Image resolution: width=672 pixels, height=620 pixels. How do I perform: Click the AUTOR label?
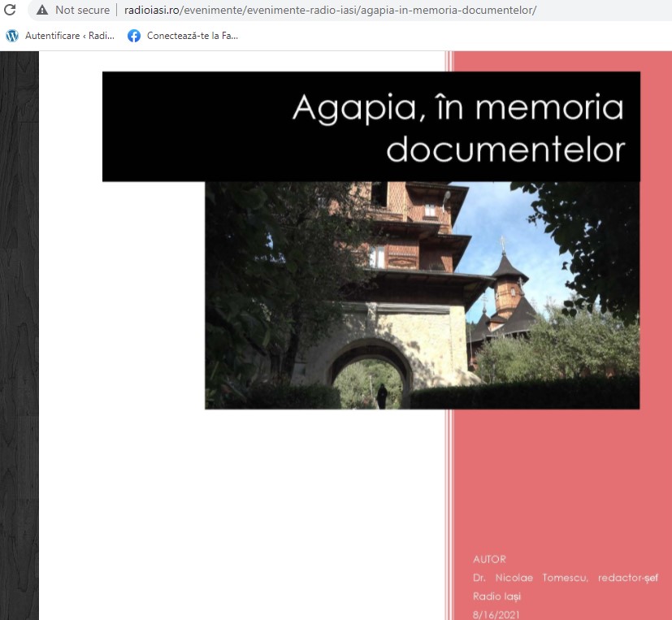tap(489, 559)
